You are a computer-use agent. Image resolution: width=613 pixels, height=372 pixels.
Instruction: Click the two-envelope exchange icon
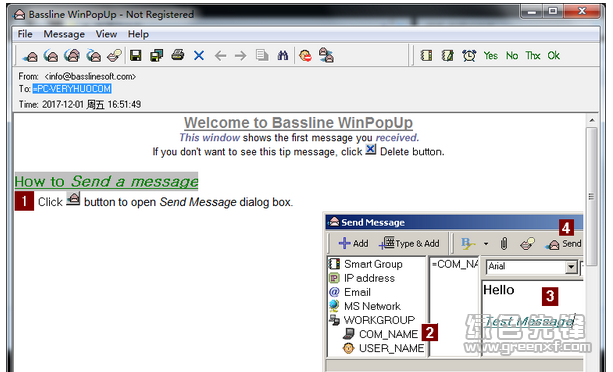pos(326,55)
